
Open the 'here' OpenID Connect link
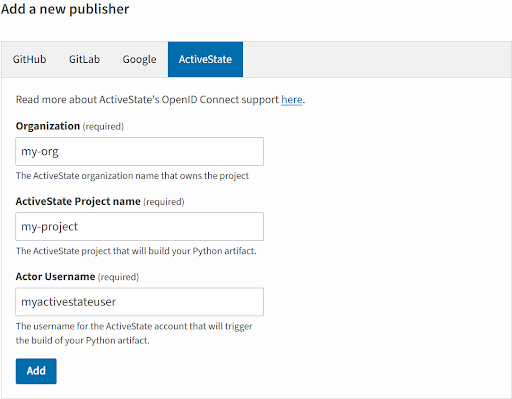[292, 100]
